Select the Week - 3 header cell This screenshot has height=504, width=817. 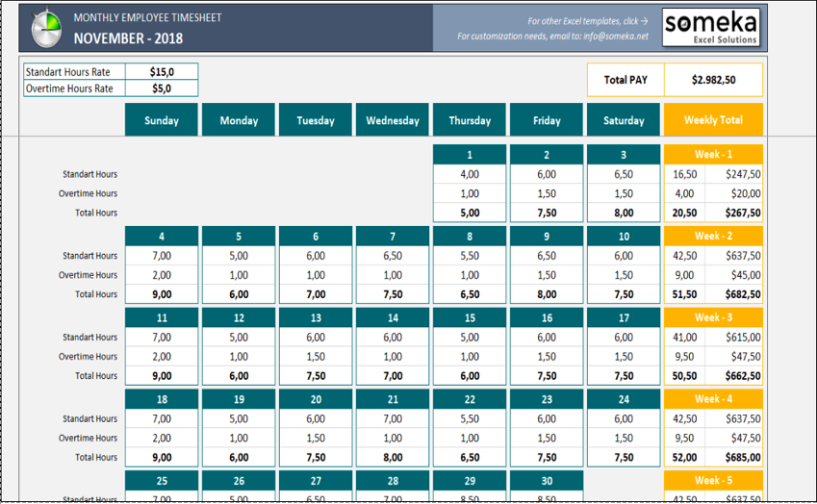(x=713, y=317)
